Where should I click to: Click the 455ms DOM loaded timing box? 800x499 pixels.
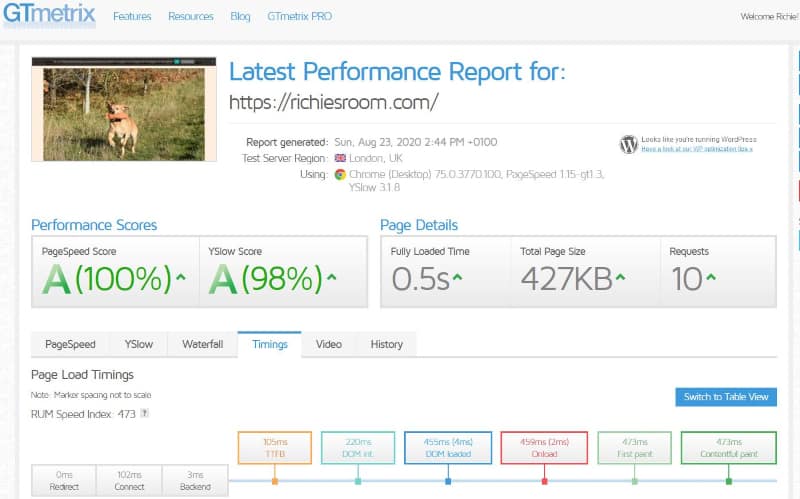click(x=448, y=448)
